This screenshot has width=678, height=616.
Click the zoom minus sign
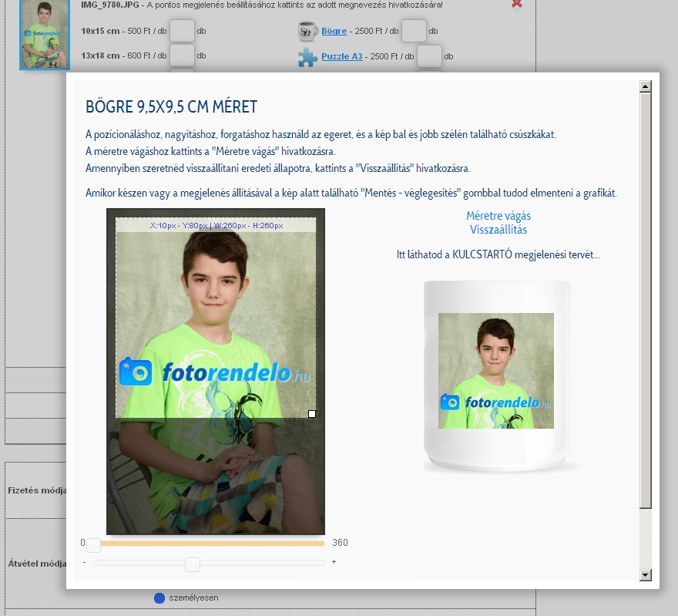(x=84, y=562)
